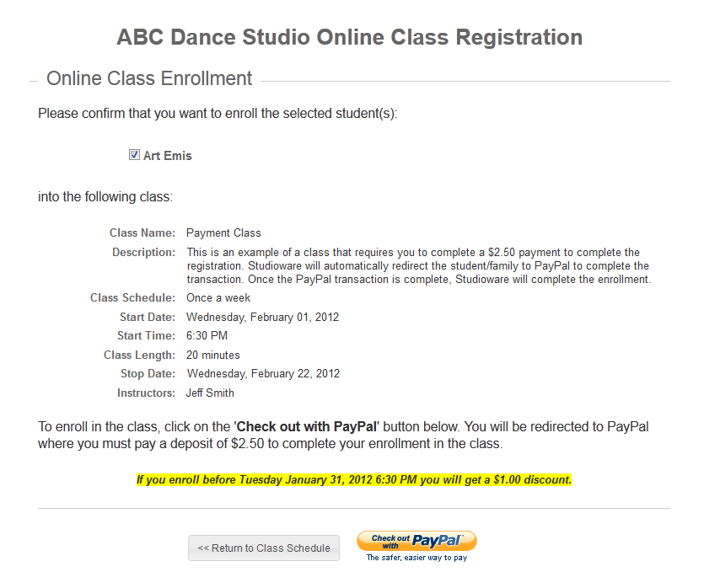Click the Art Emis student name label
Viewport: 704px width, 588px height.
168,156
